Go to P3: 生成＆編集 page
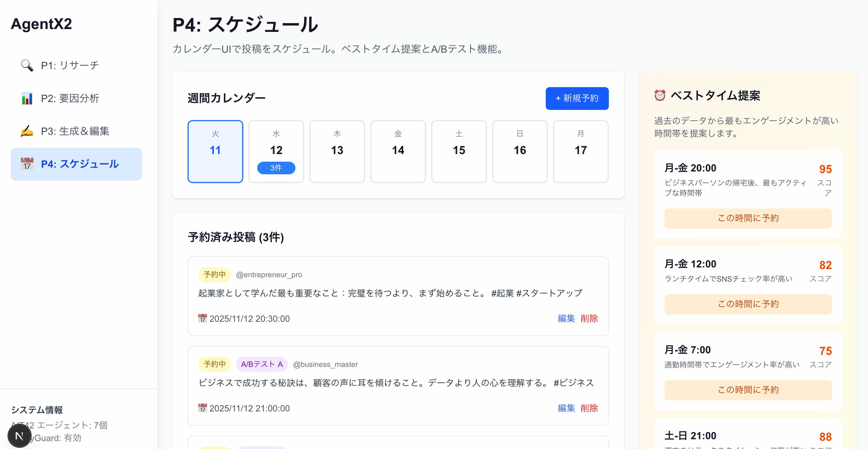Screen dimensions: 868x449 pyautogui.click(x=75, y=131)
